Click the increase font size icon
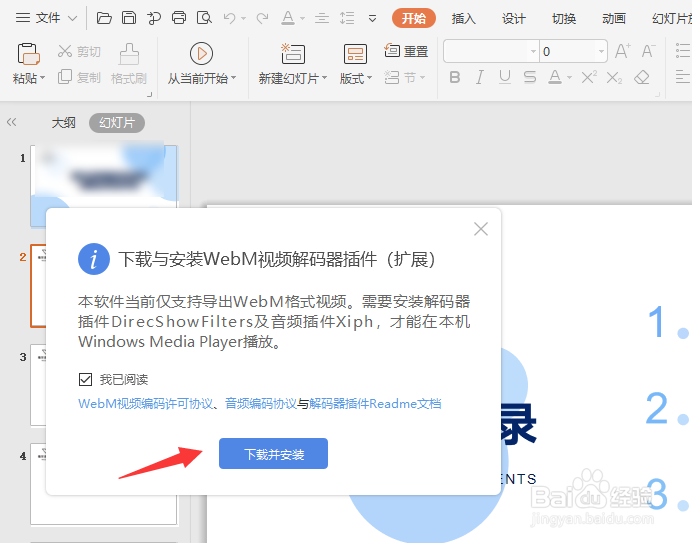Viewport: 692px width, 543px height. [x=623, y=51]
